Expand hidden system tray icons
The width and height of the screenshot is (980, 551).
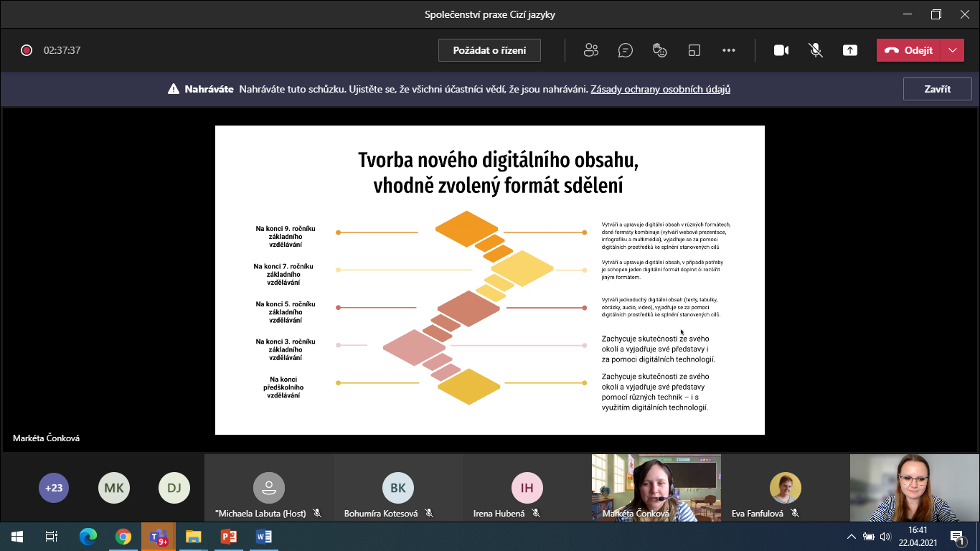[x=851, y=536]
